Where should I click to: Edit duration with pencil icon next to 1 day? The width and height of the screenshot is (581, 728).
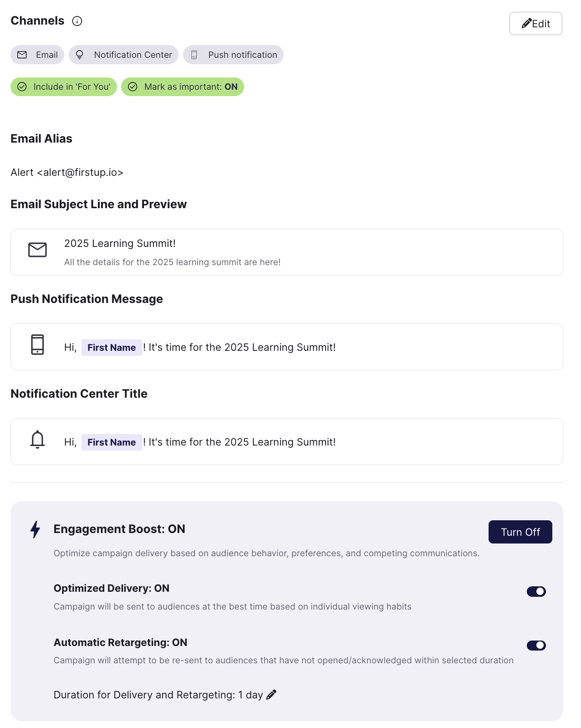[271, 695]
